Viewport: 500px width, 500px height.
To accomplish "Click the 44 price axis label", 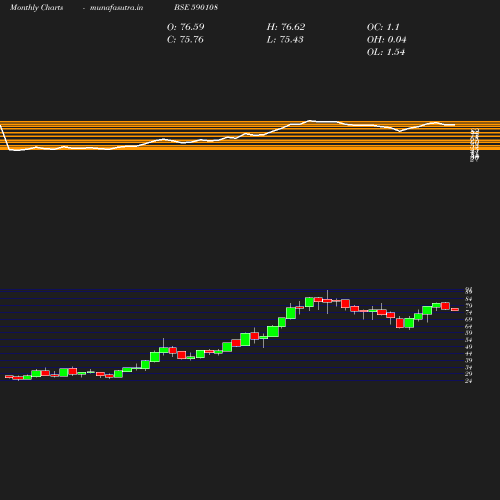I will (x=469, y=354).
